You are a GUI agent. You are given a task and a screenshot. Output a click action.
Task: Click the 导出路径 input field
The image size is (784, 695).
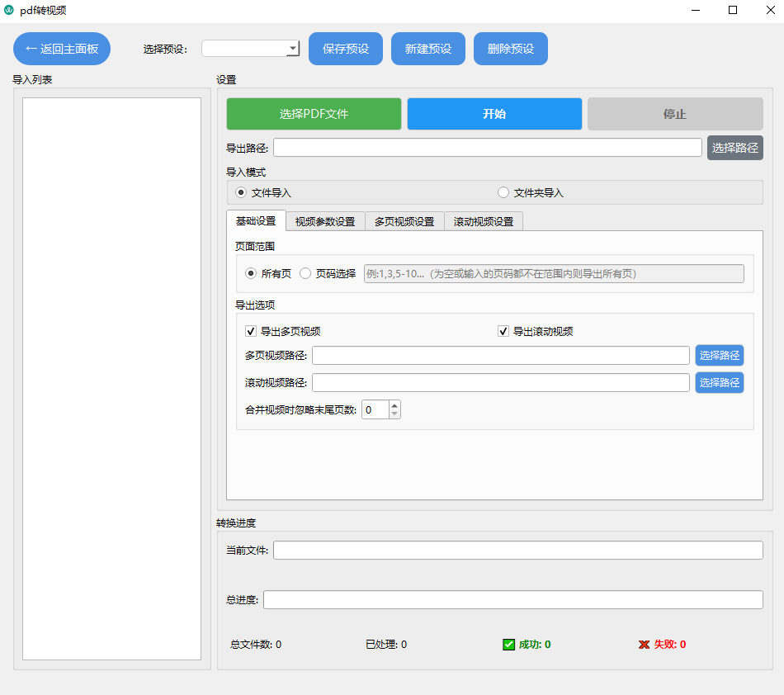[487, 148]
